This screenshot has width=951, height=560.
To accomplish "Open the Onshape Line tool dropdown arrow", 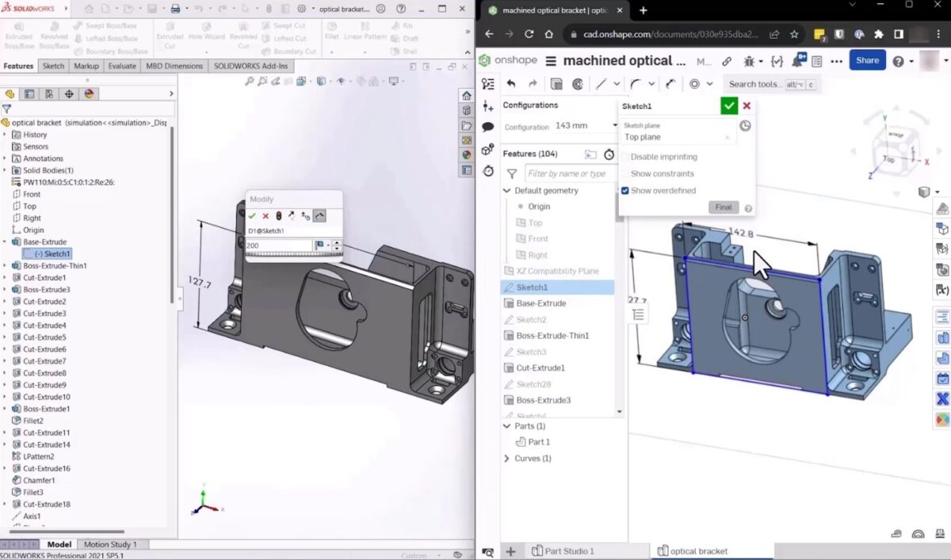I will click(x=617, y=84).
